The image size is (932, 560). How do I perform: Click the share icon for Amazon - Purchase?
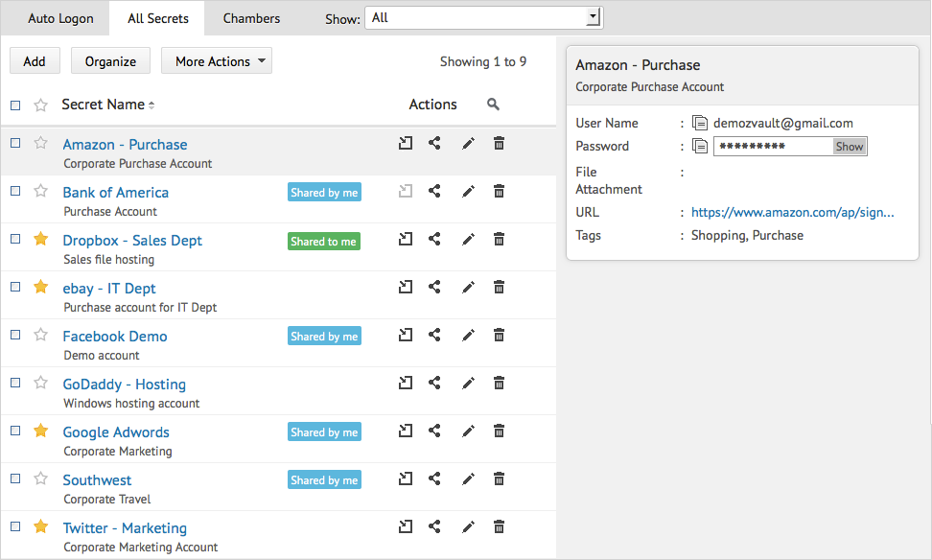point(434,143)
